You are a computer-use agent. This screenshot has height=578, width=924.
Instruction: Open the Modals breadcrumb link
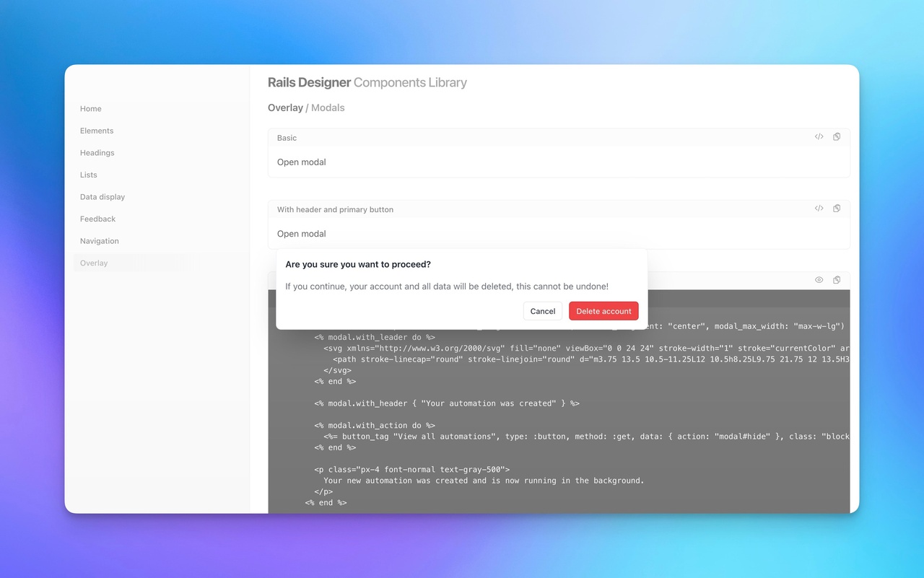click(328, 107)
